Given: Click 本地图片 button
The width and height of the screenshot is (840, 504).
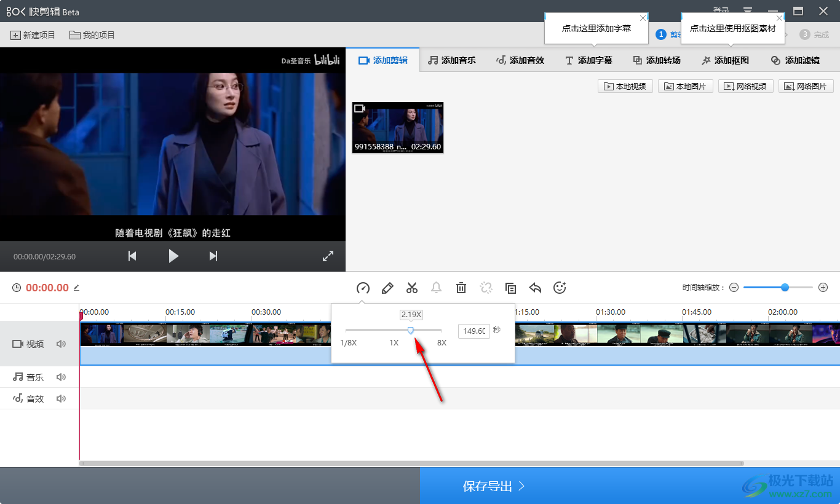Looking at the screenshot, I should [x=686, y=87].
